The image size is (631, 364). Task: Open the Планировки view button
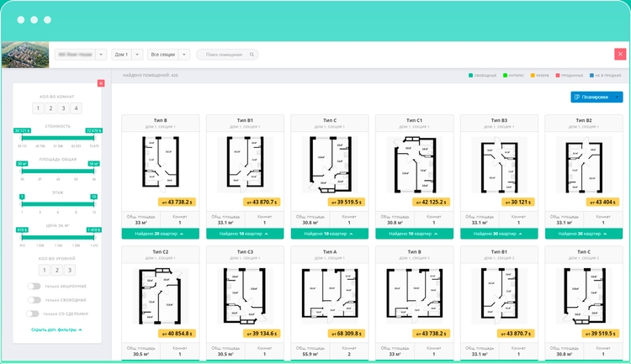pos(594,98)
